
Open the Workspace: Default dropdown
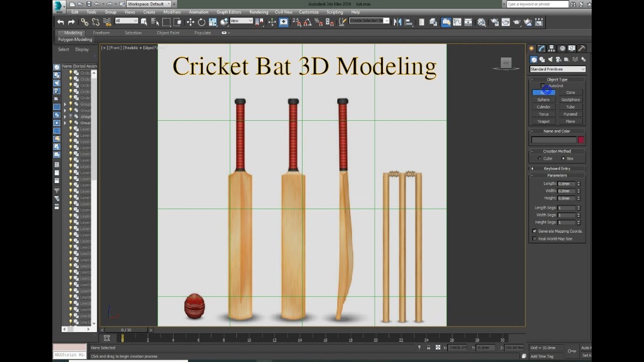point(149,4)
